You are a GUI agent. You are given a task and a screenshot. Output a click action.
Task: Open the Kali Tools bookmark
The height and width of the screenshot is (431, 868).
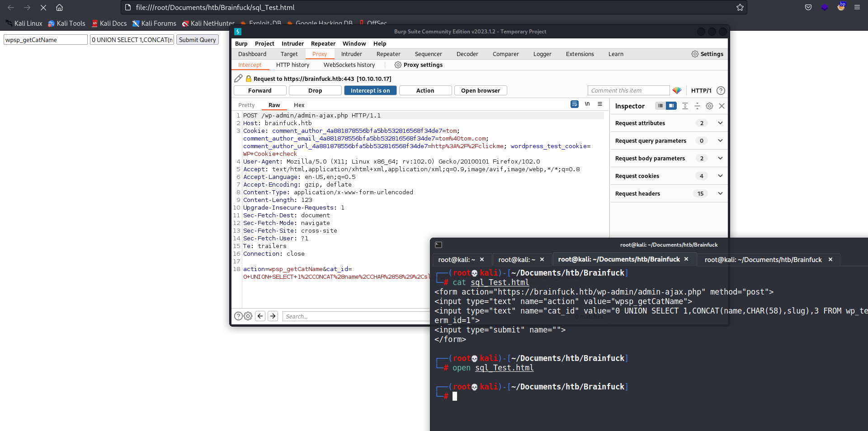click(x=66, y=23)
